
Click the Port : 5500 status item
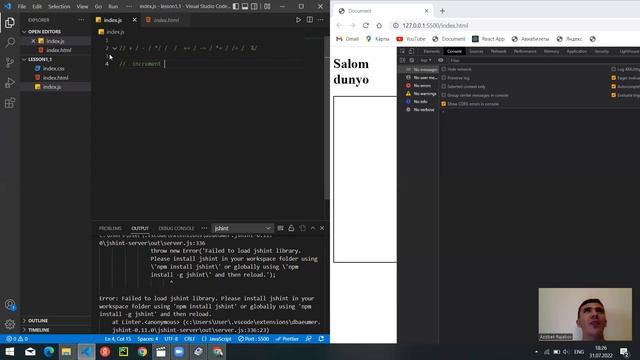click(253, 339)
